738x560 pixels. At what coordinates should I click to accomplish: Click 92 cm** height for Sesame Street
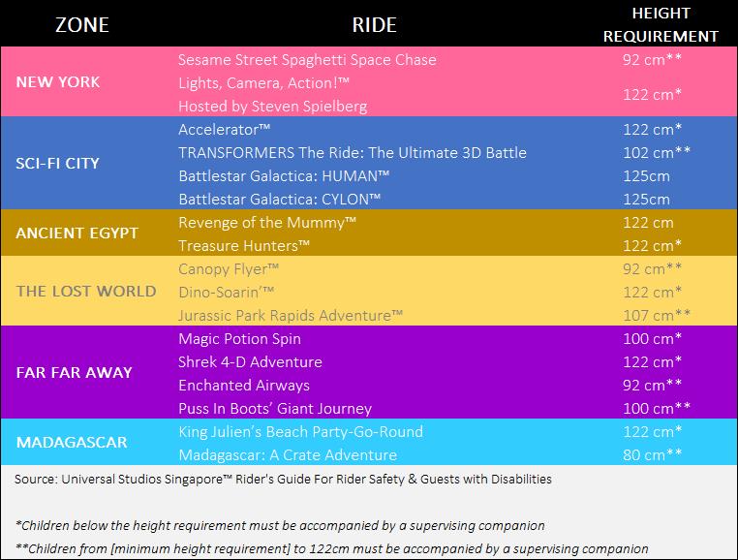[652, 60]
